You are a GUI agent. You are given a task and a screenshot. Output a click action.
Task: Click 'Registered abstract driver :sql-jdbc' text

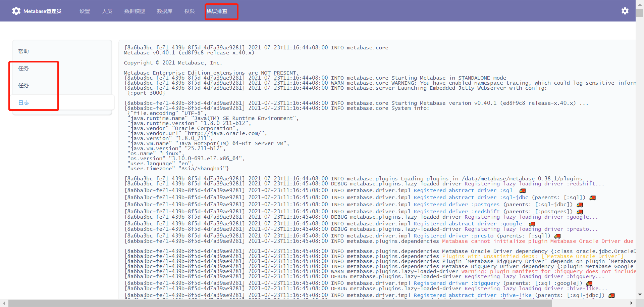pos(471,198)
